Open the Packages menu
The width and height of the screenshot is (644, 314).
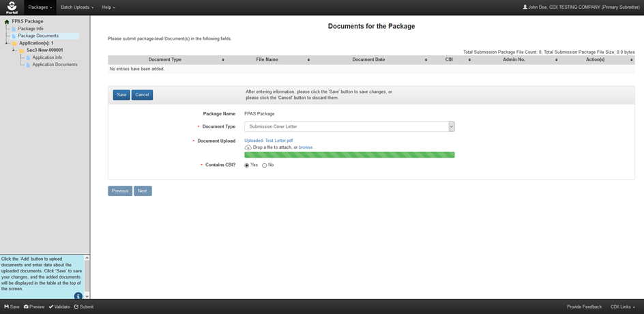pyautogui.click(x=40, y=7)
